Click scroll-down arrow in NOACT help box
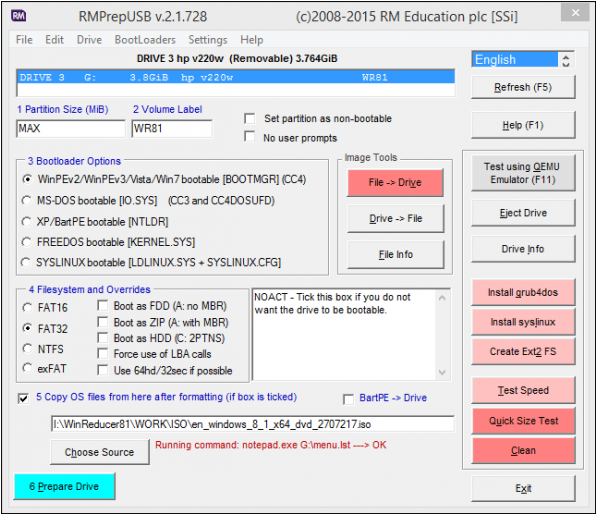 coord(442,372)
